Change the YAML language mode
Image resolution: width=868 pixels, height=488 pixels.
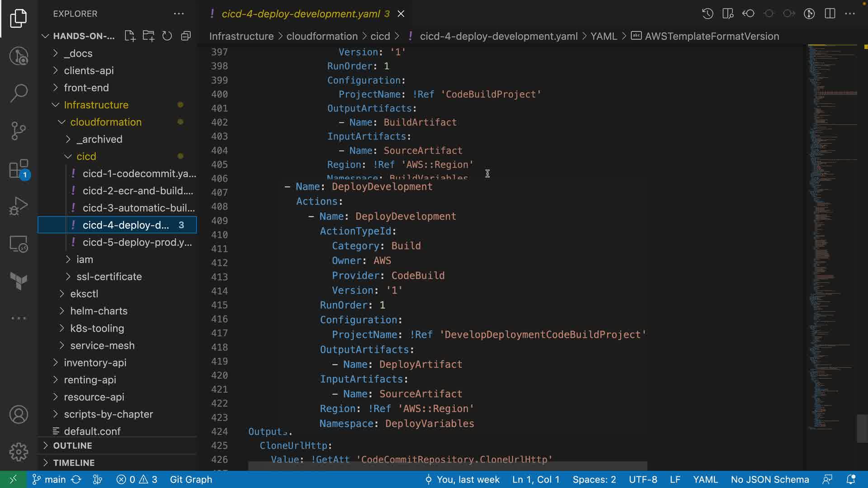pos(705,479)
